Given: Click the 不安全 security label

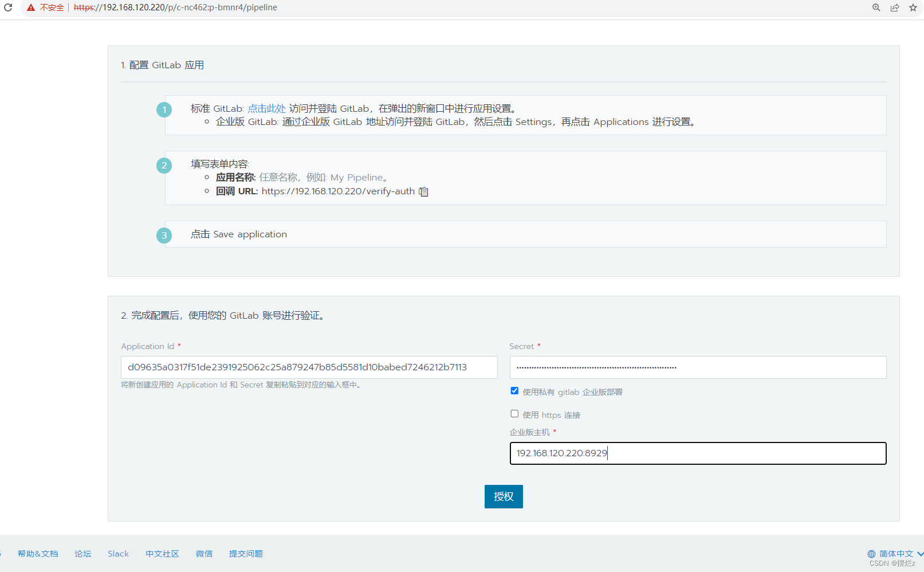Looking at the screenshot, I should pos(52,7).
